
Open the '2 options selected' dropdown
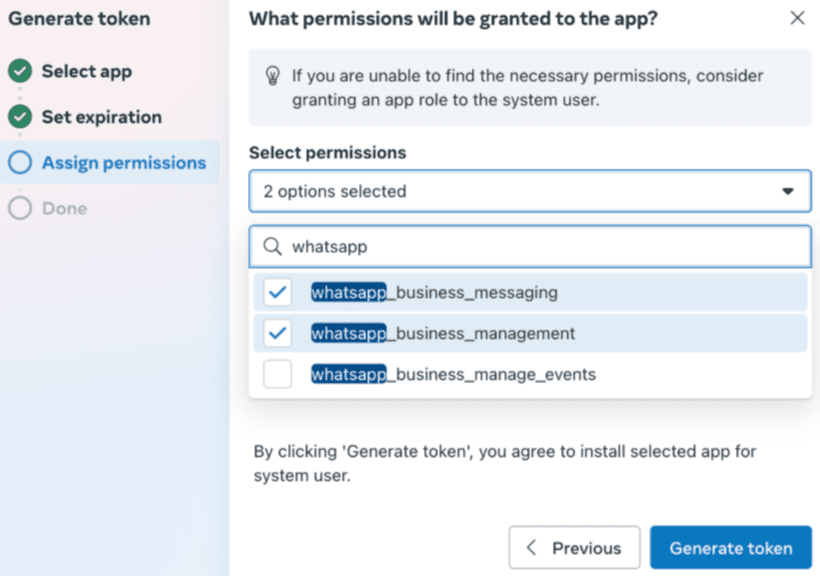click(x=530, y=191)
